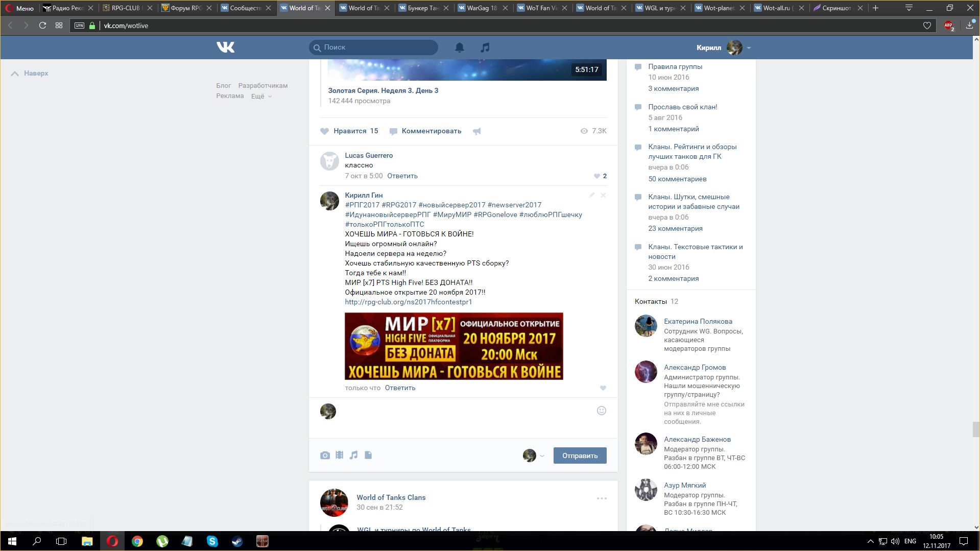Delete Кирилл Гин's comment with the X
This screenshot has height=551, width=980.
[603, 195]
